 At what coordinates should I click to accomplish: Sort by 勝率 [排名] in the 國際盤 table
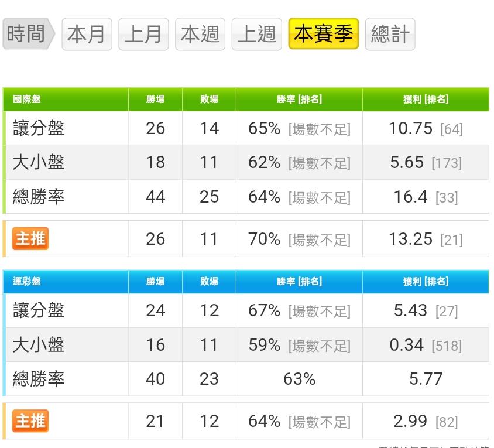299,100
